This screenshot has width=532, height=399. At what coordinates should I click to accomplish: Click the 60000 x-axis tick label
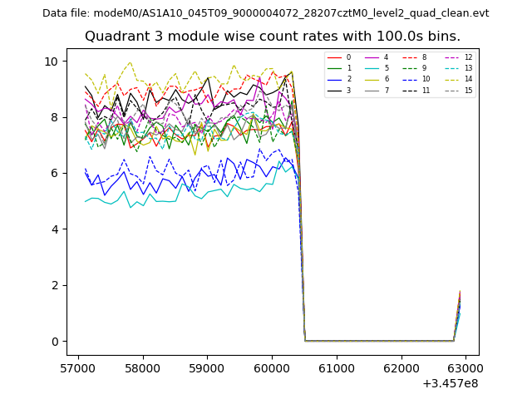(x=272, y=367)
